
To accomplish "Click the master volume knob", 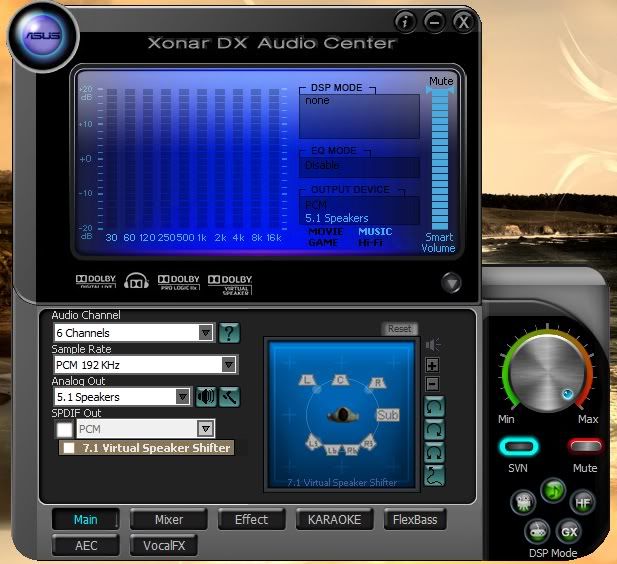I will [547, 371].
